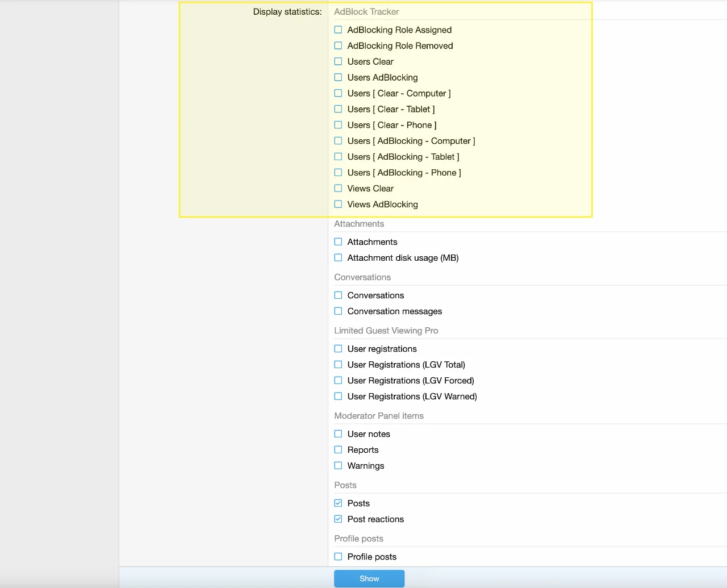Enable the AdBlocking Role Assigned checkbox
This screenshot has width=727, height=588.
click(x=339, y=30)
